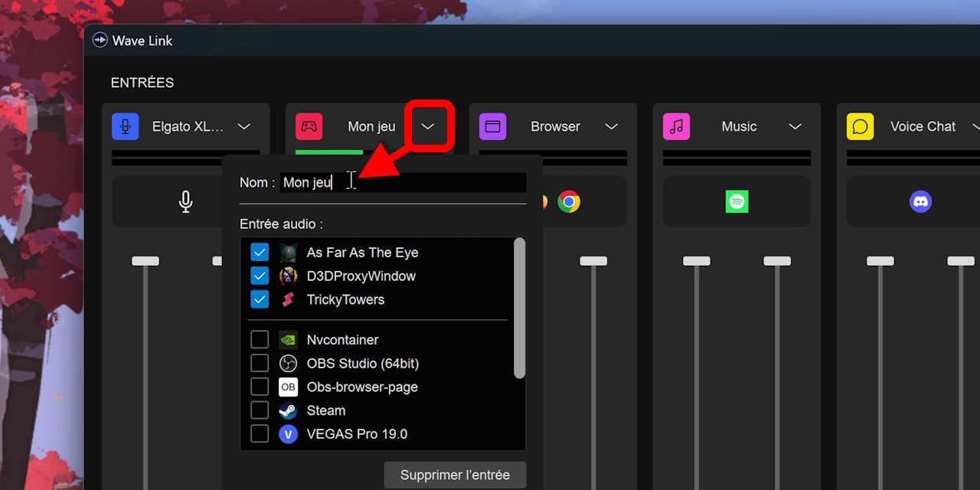Click the Discord app icon
Screen dimensions: 980x490
click(920, 201)
